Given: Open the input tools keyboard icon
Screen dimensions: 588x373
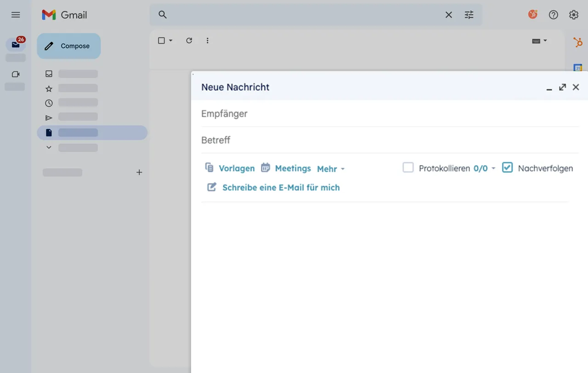Looking at the screenshot, I should coord(536,41).
